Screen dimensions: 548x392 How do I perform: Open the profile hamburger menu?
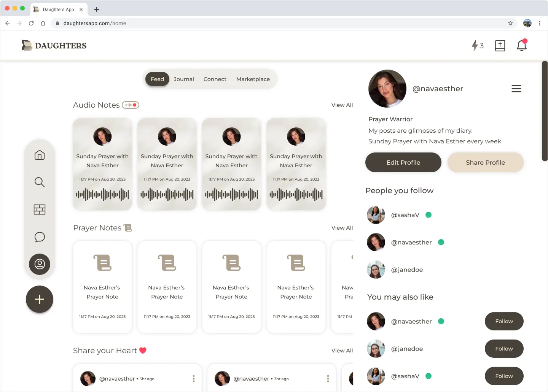pos(516,89)
